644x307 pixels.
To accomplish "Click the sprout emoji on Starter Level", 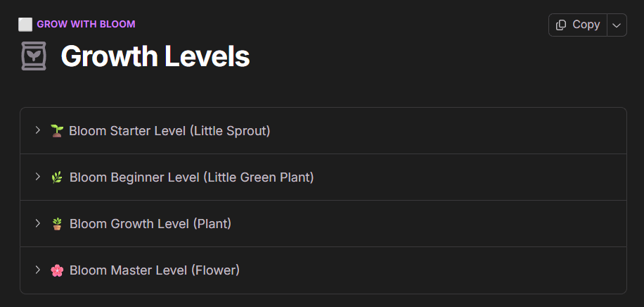I will [57, 131].
